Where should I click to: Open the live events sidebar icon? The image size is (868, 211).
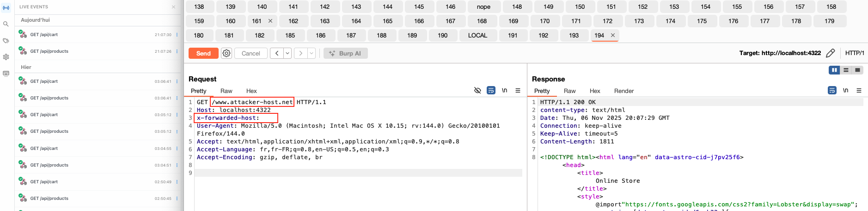click(x=6, y=7)
